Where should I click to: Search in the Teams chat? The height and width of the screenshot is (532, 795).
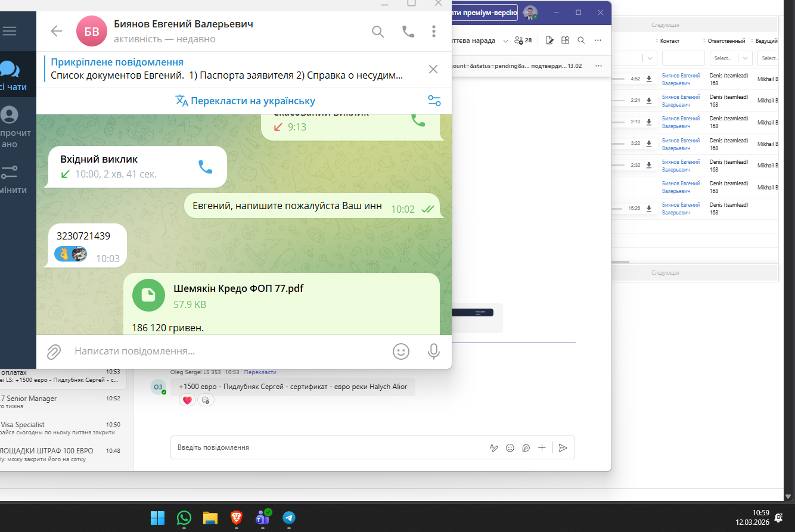pyautogui.click(x=581, y=41)
